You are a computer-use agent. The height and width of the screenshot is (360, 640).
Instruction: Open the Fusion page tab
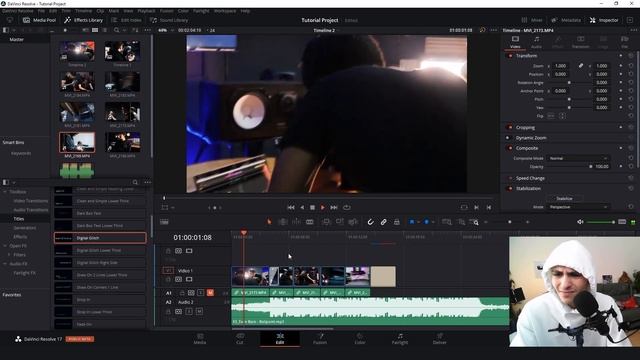pos(320,338)
